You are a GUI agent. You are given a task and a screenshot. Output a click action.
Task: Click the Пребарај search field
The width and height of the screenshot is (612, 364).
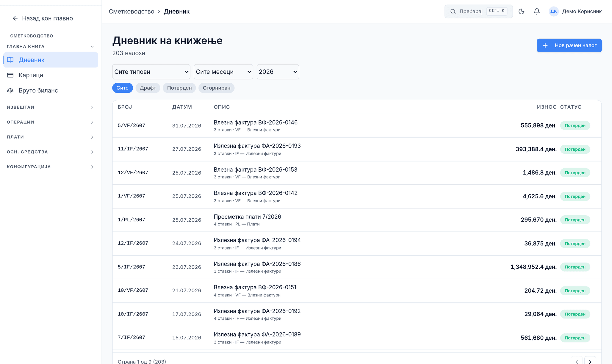(x=478, y=11)
